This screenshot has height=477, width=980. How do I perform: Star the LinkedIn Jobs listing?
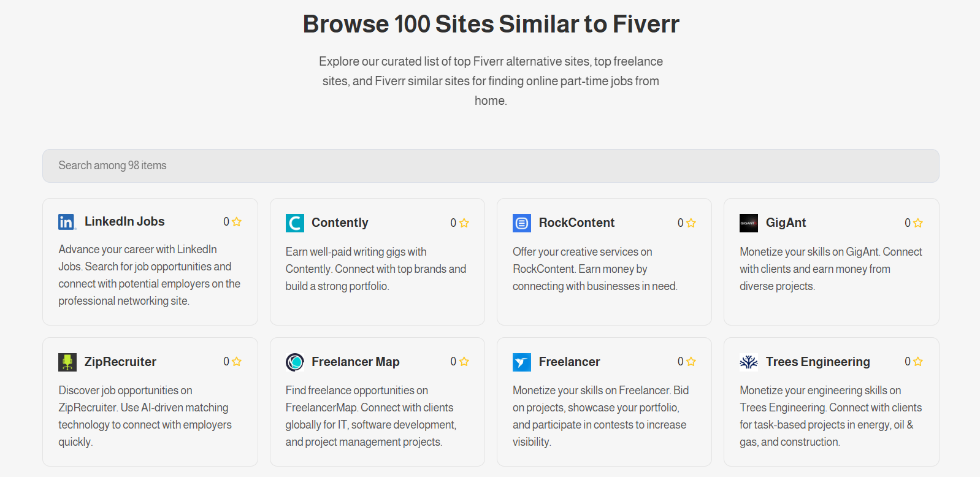[237, 221]
